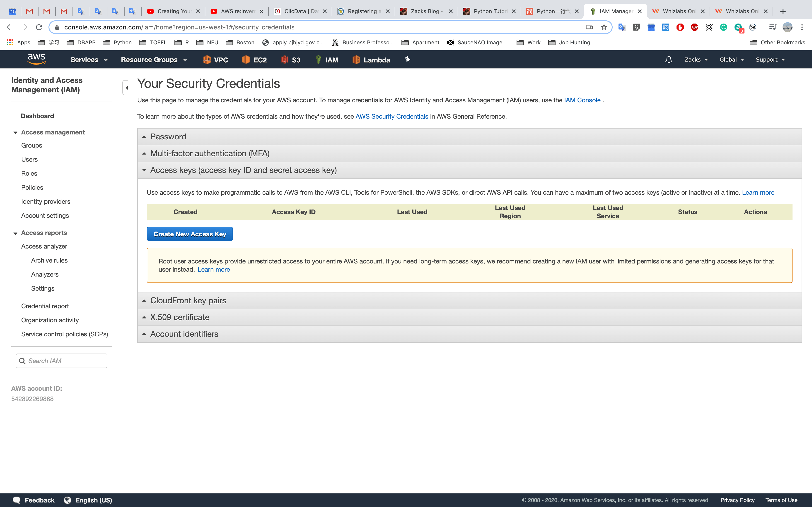
Task: Open the EC2 service shortcut
Action: tap(254, 59)
